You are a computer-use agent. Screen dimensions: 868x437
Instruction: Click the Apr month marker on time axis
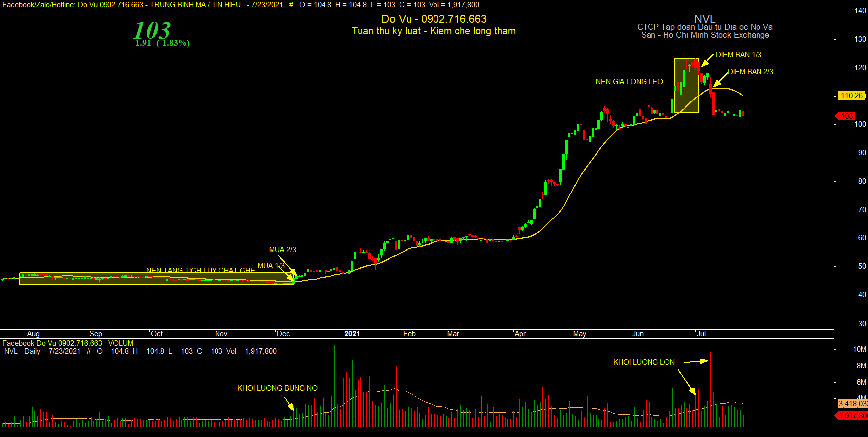coord(520,334)
